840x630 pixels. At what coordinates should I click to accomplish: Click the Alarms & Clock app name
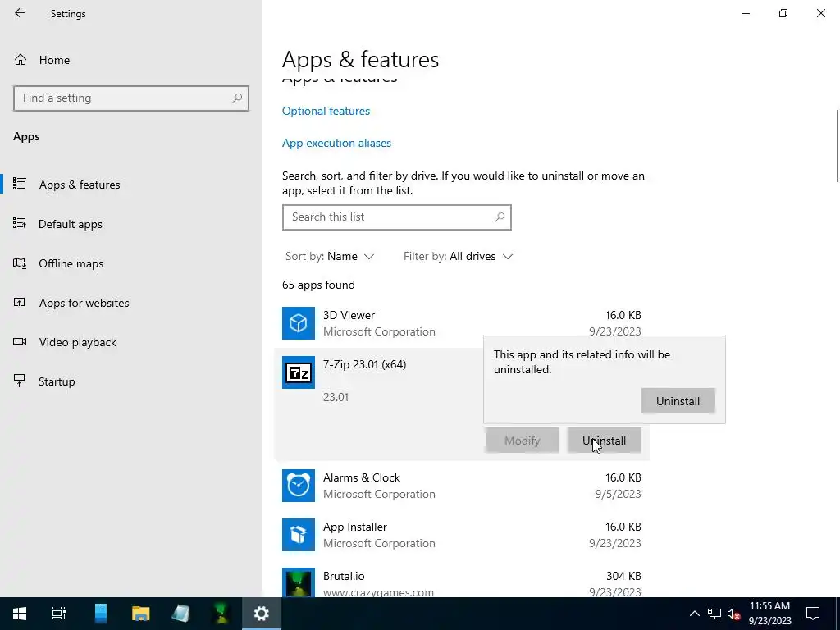click(x=362, y=477)
